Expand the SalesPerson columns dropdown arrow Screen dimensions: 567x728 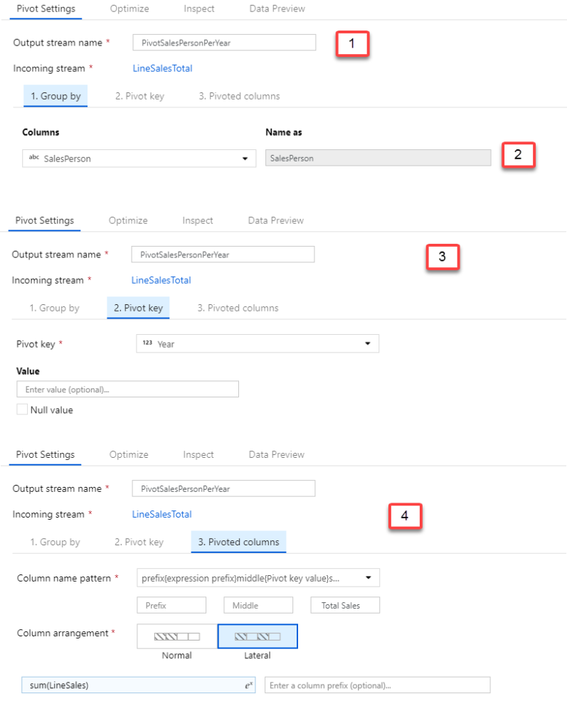pos(245,159)
